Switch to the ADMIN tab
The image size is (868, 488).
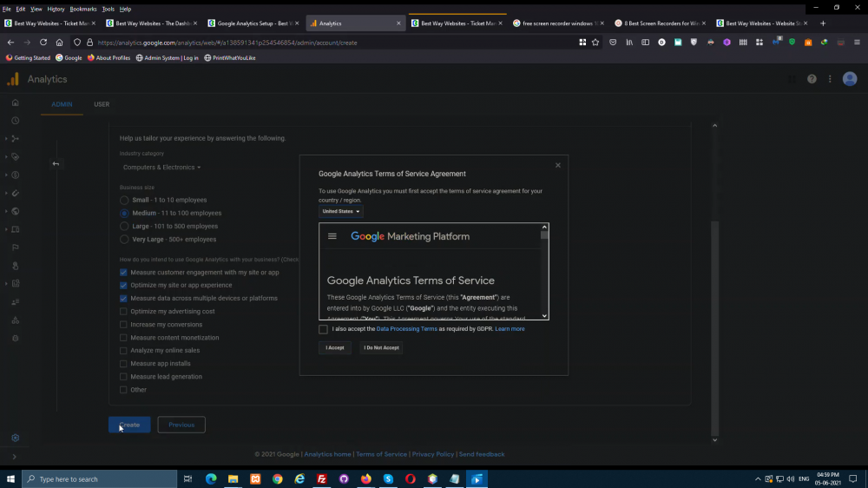point(62,104)
